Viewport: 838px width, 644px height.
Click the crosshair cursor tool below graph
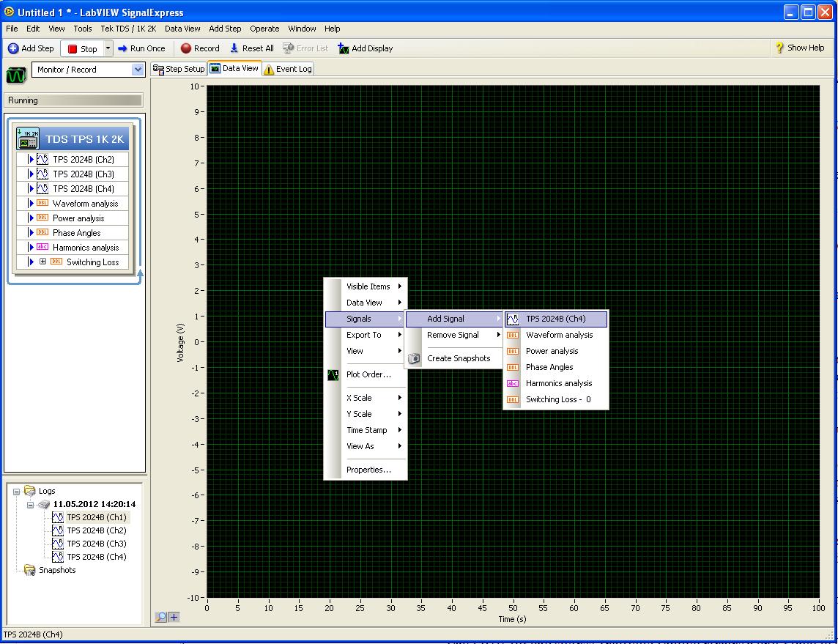pos(174,618)
